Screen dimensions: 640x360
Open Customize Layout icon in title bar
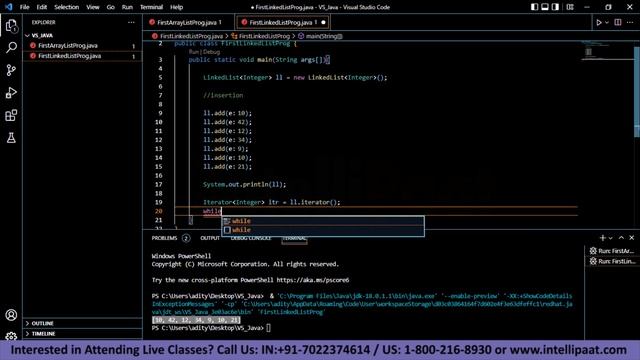point(570,7)
